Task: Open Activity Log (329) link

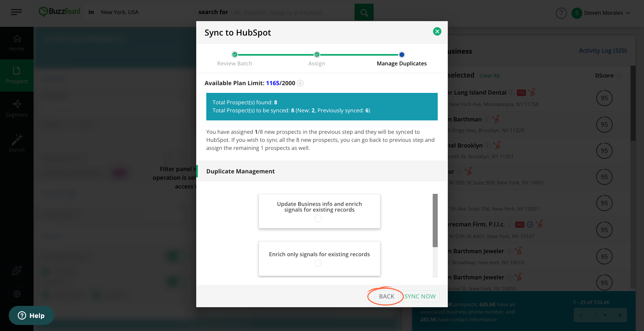Action: coord(603,51)
